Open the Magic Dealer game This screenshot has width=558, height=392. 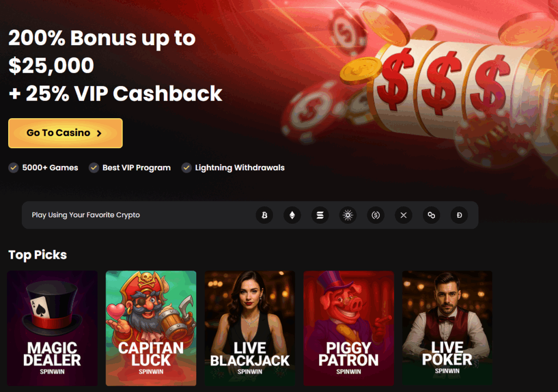[x=52, y=328]
